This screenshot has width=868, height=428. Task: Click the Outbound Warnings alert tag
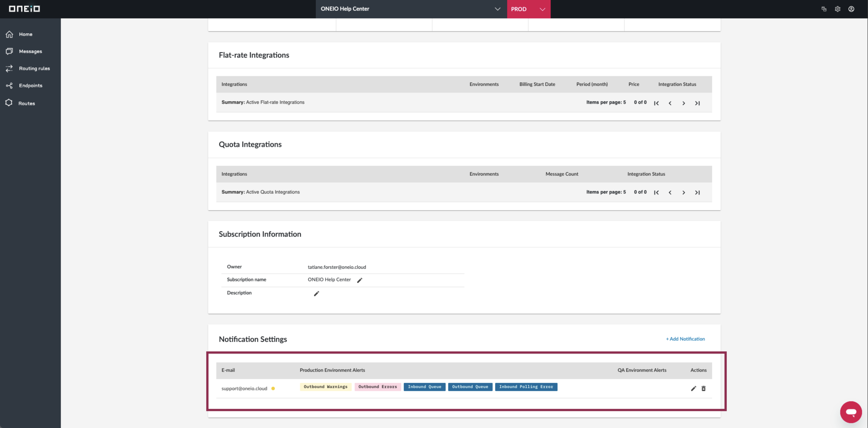[x=325, y=387]
